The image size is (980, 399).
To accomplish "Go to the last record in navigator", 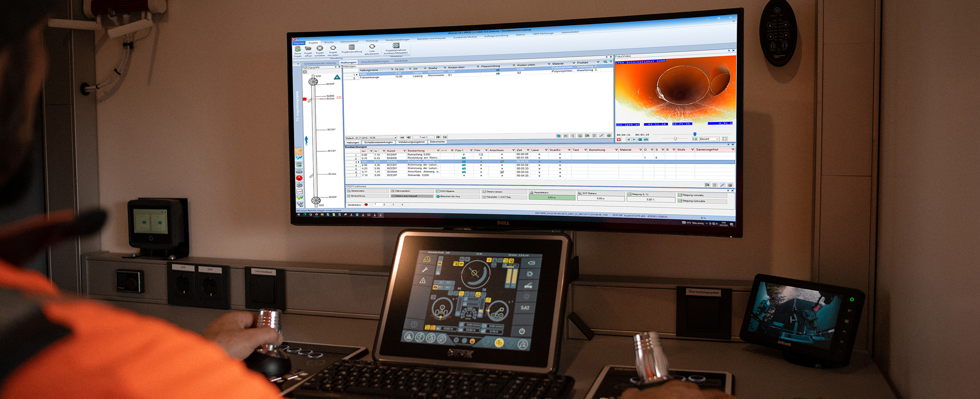I will click(x=445, y=137).
